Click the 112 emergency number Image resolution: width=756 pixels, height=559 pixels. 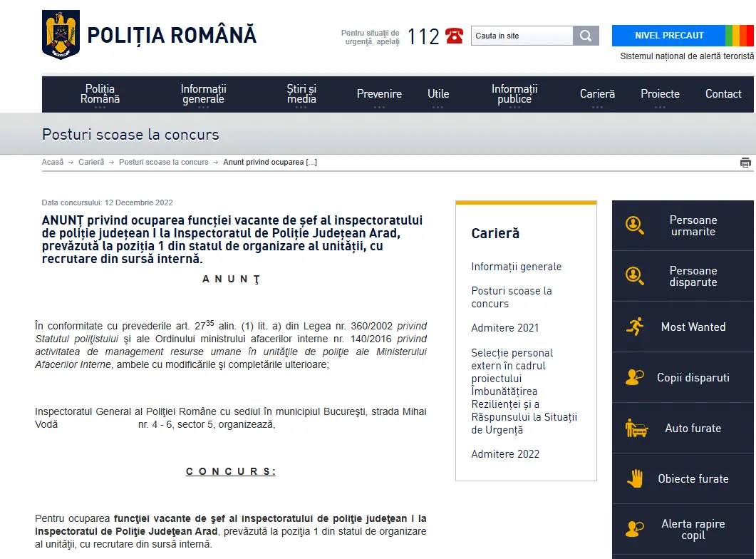pyautogui.click(x=423, y=36)
